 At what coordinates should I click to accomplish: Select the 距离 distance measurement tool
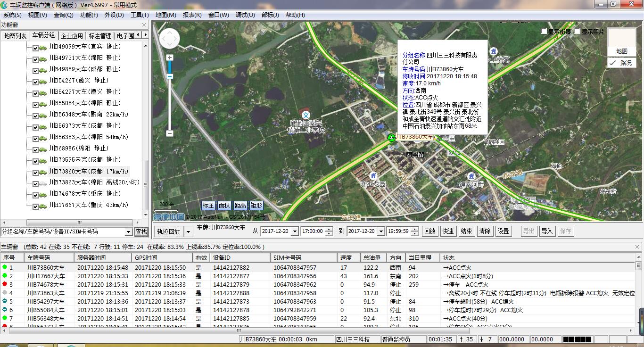click(240, 206)
